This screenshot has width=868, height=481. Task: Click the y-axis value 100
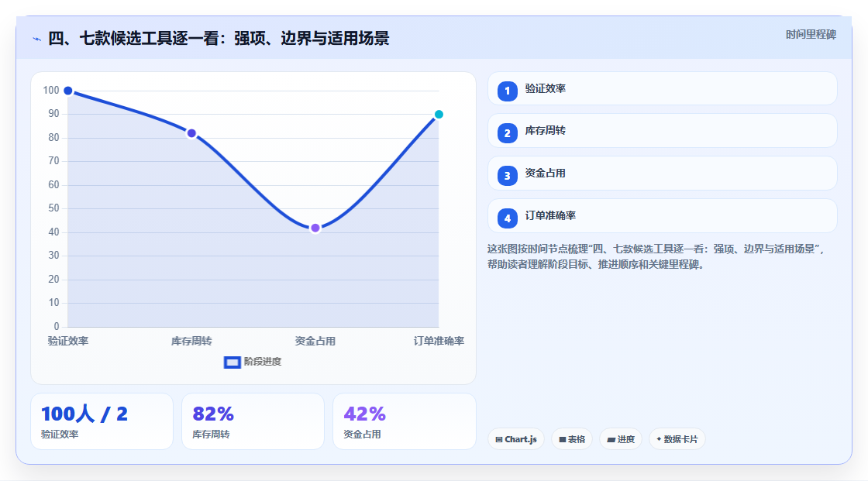click(51, 90)
